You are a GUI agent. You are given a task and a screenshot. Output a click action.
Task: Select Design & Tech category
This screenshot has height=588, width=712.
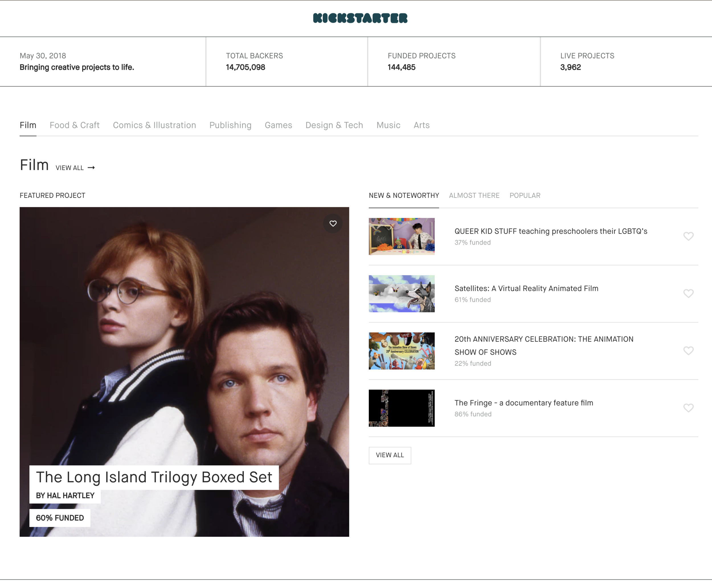pos(334,125)
